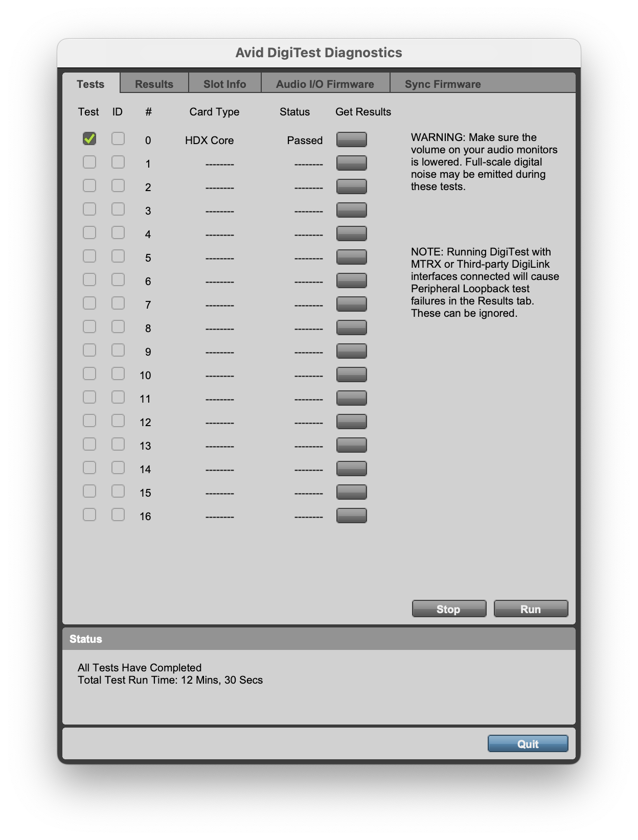Click the Get Results button for slot 4
Screen dimensions: 638x840
tap(352, 234)
